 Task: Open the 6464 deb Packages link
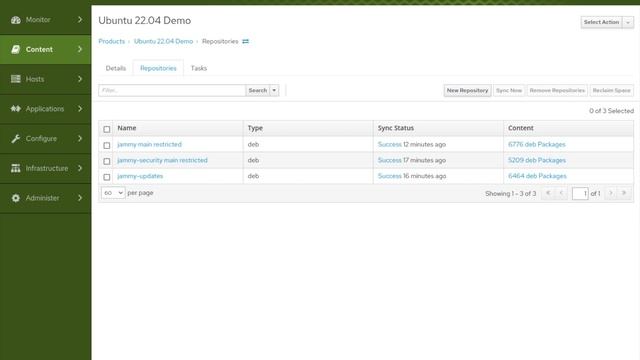(537, 176)
